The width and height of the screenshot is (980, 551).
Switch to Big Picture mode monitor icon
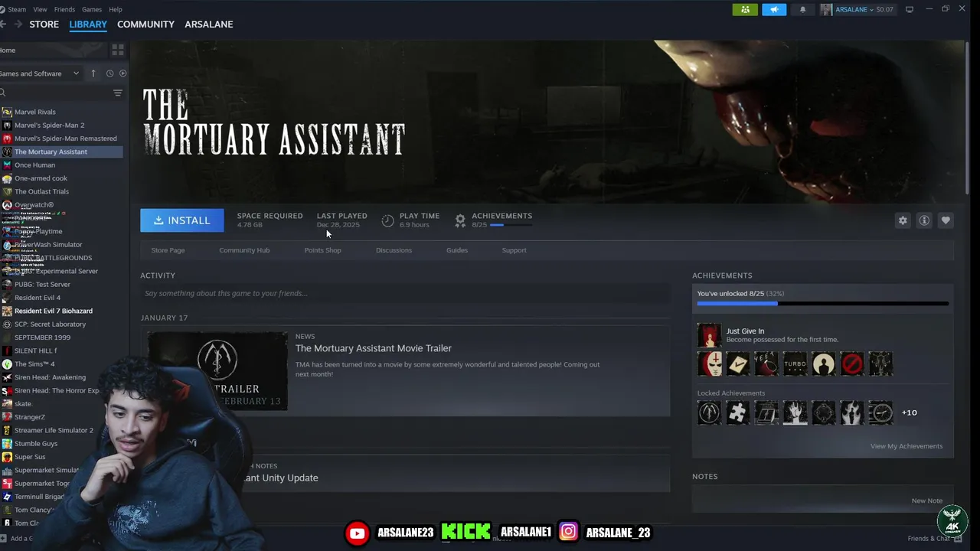click(910, 9)
